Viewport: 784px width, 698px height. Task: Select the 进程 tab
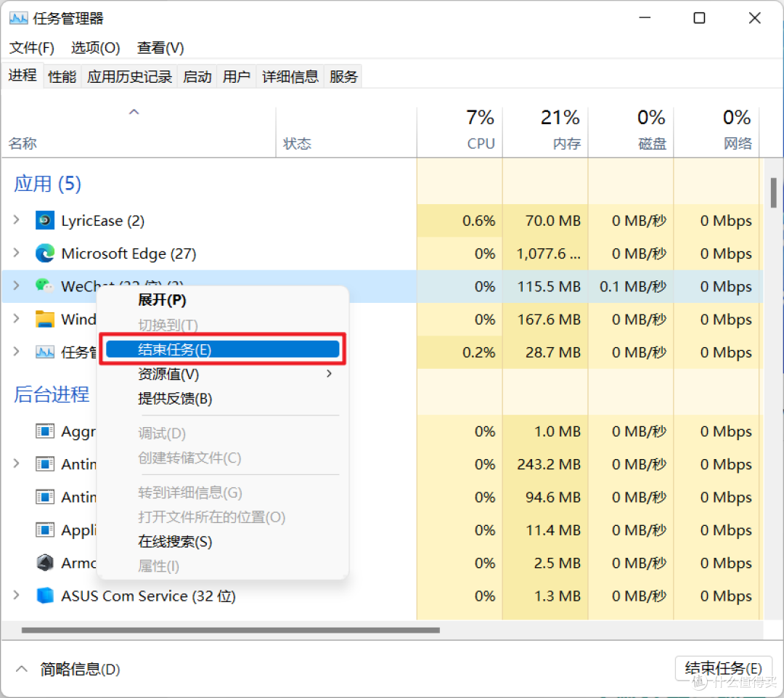[x=22, y=76]
